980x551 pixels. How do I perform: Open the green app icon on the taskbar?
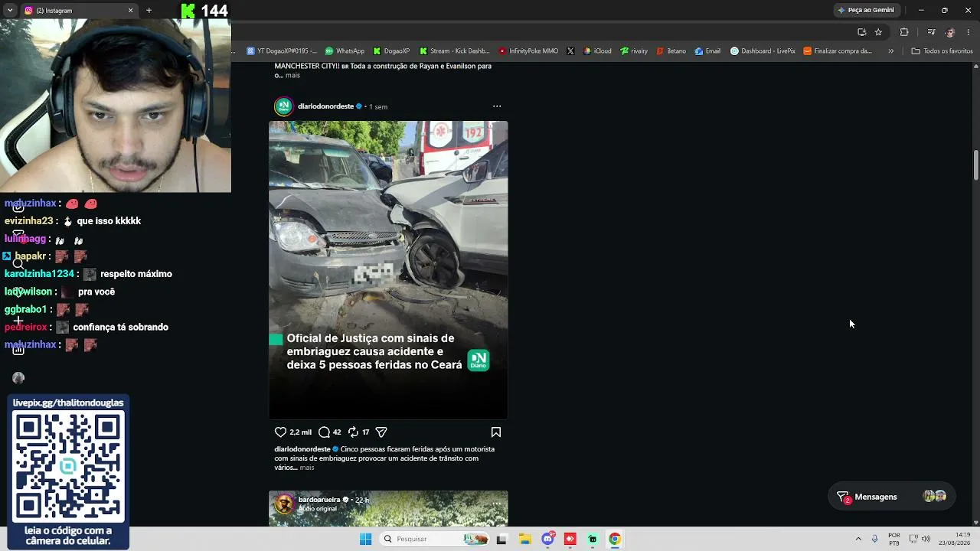(x=593, y=539)
